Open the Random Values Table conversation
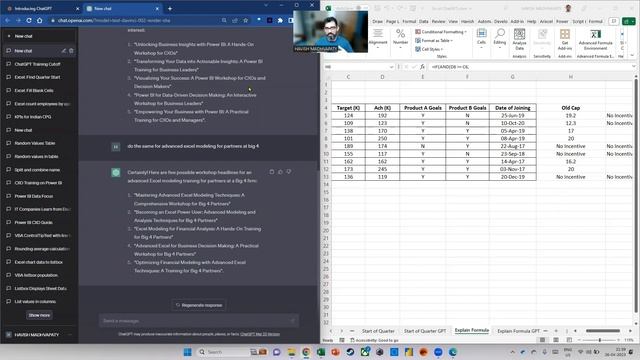The height and width of the screenshot is (360, 640). coord(35,143)
